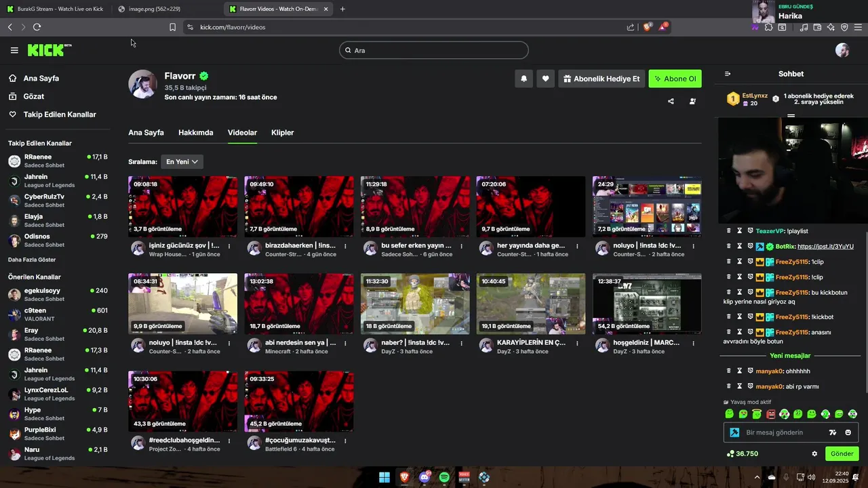
Task: Open options menu for 'KARAYİPLERİN EN Ç...' video
Action: (578, 344)
